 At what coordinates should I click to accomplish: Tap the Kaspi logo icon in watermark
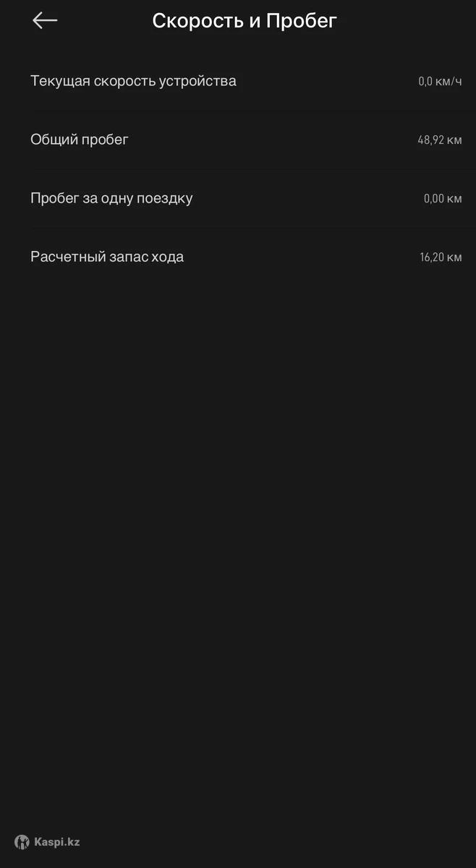click(x=22, y=842)
